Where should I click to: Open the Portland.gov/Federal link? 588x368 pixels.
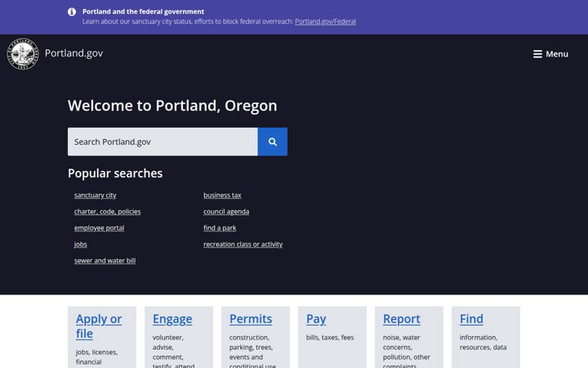(x=325, y=21)
